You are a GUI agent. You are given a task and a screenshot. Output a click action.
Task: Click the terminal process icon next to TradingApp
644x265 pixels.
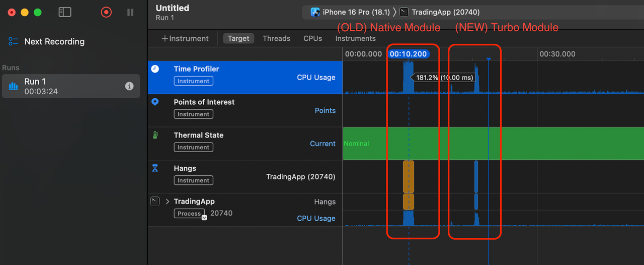coord(404,12)
